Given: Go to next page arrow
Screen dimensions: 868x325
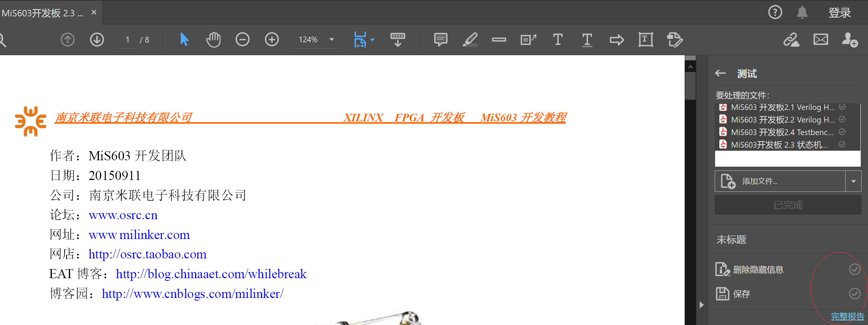Looking at the screenshot, I should (97, 40).
